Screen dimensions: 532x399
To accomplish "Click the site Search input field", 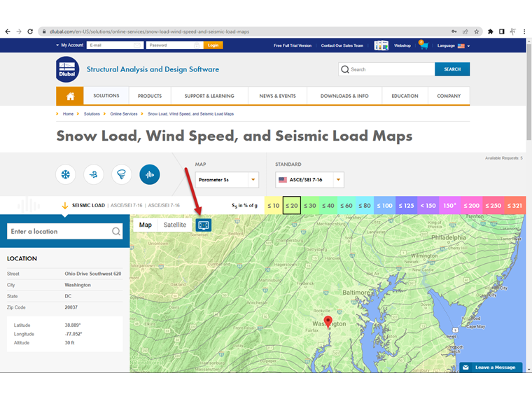I will click(x=386, y=69).
